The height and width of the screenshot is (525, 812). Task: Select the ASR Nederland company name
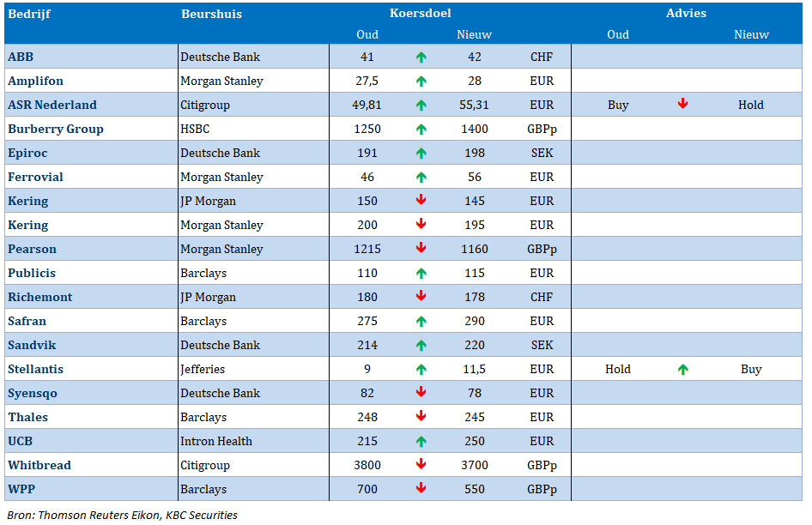tap(52, 106)
